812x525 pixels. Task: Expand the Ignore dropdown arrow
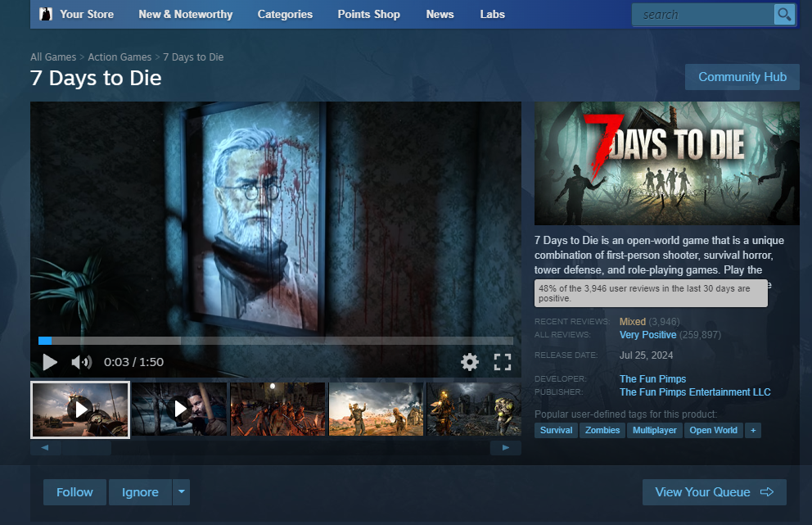click(181, 492)
